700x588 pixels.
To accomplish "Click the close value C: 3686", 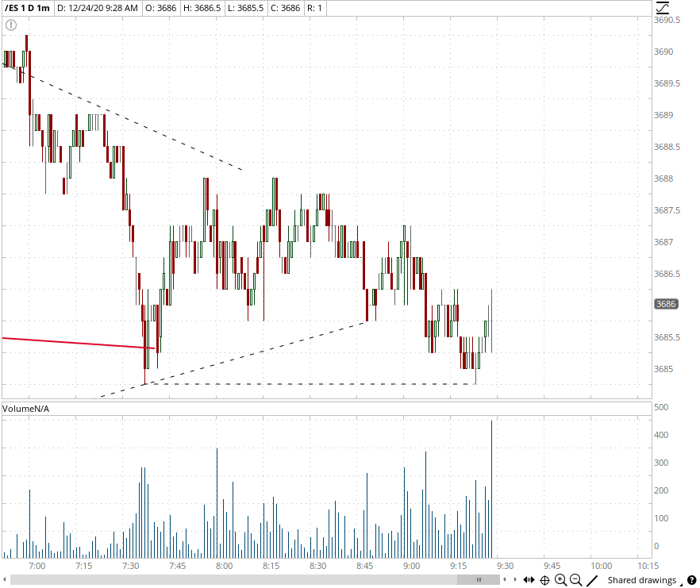I will 285,8.
